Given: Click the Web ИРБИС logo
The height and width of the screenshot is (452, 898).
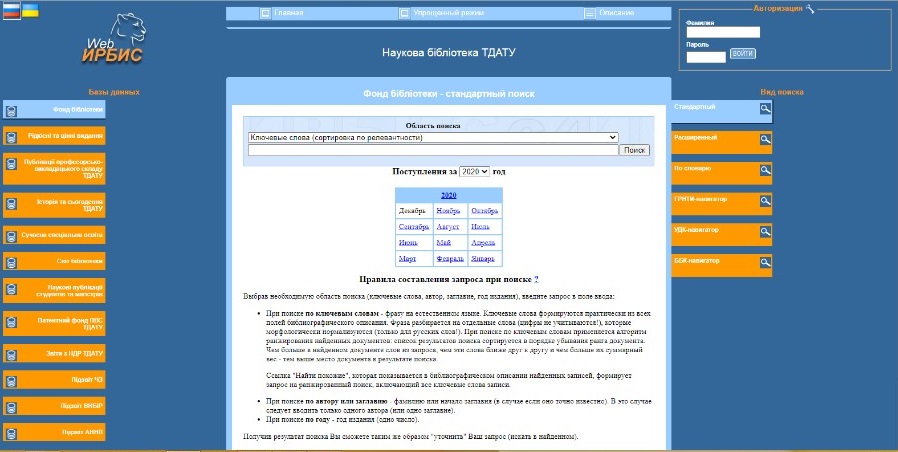Looking at the screenshot, I should [115, 39].
